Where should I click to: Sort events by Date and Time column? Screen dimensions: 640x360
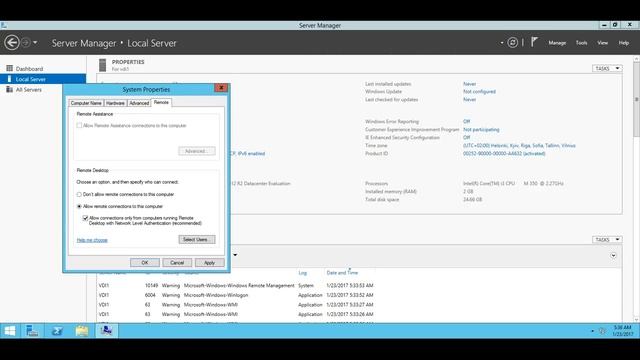click(342, 273)
